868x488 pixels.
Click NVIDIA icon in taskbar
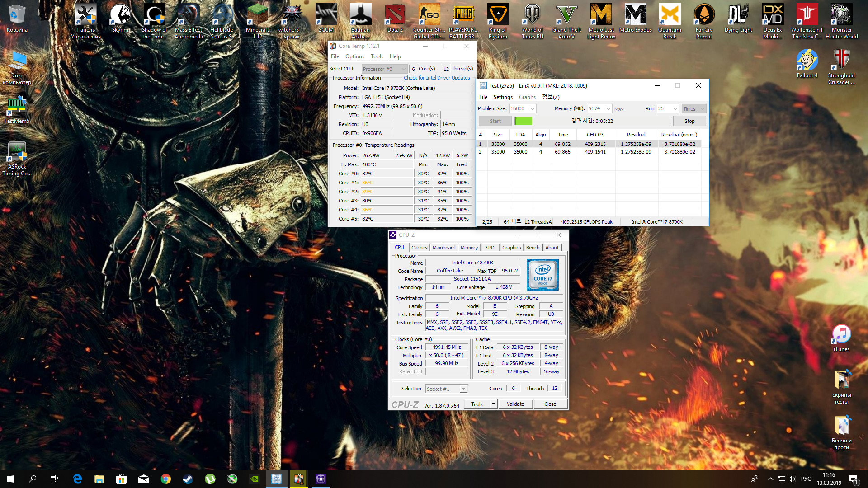coord(254,479)
